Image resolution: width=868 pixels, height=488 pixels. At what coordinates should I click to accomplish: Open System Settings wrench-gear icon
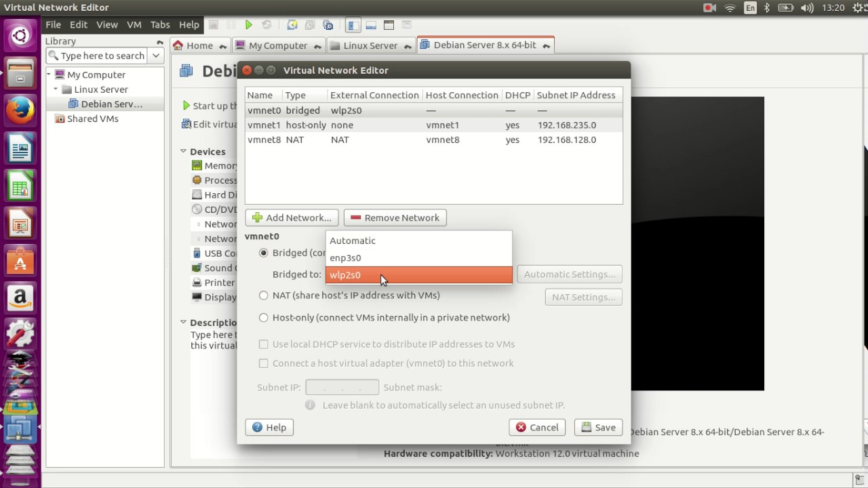click(x=20, y=335)
